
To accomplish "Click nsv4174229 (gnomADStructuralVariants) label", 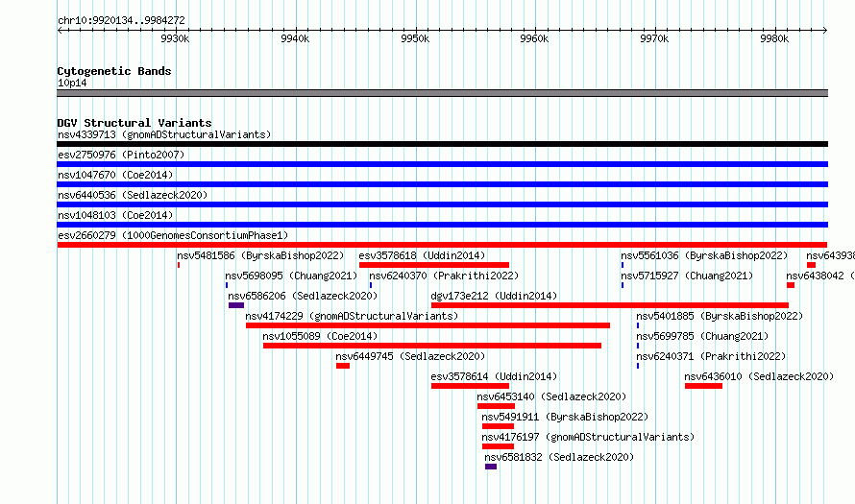I will pos(352,316).
